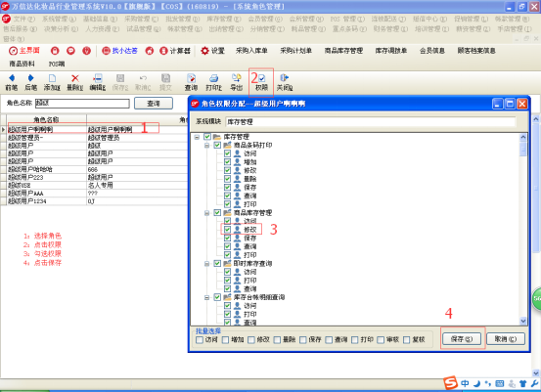The width and height of the screenshot is (541, 392).
Task: Tick batch-select 访问 checkbox
Action: (200, 340)
